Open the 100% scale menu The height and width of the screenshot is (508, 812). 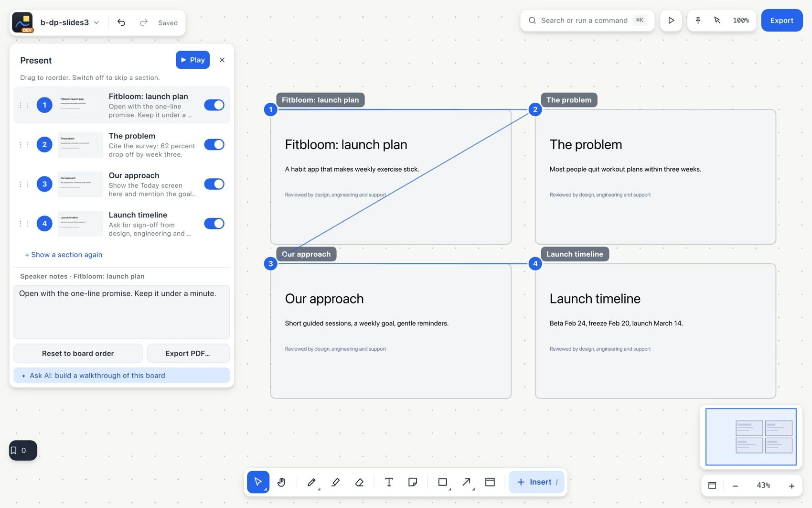741,21
